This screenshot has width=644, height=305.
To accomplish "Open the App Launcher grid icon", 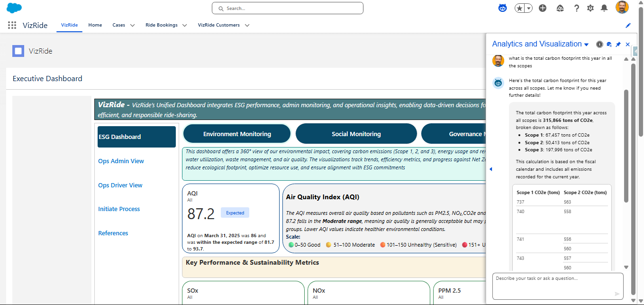I will [x=12, y=25].
